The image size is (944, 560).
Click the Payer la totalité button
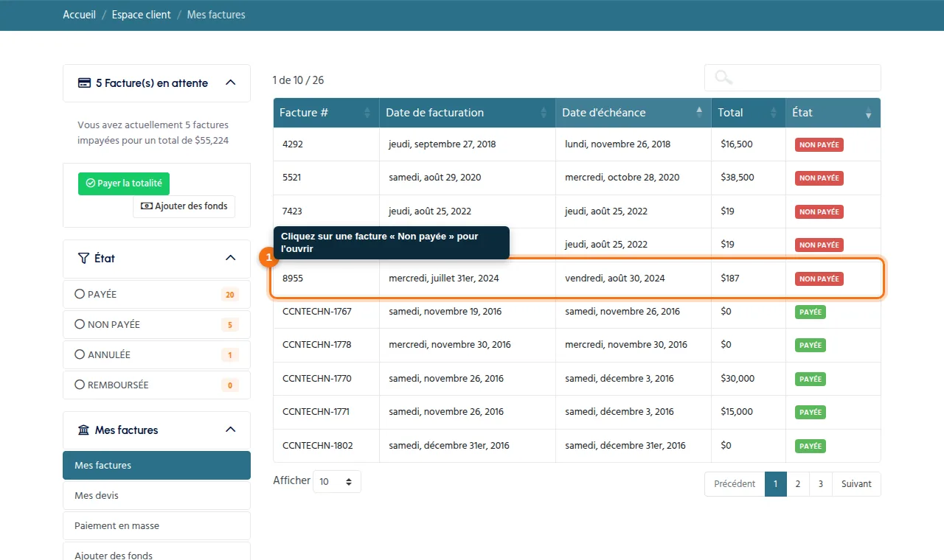tap(124, 183)
